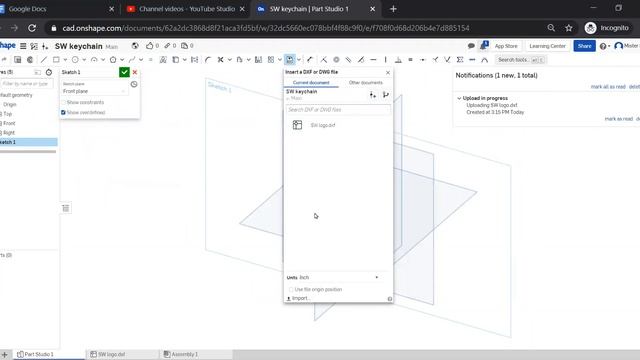Screen dimensions: 640x360
Task: Open the Learning Center button
Action: (547, 46)
